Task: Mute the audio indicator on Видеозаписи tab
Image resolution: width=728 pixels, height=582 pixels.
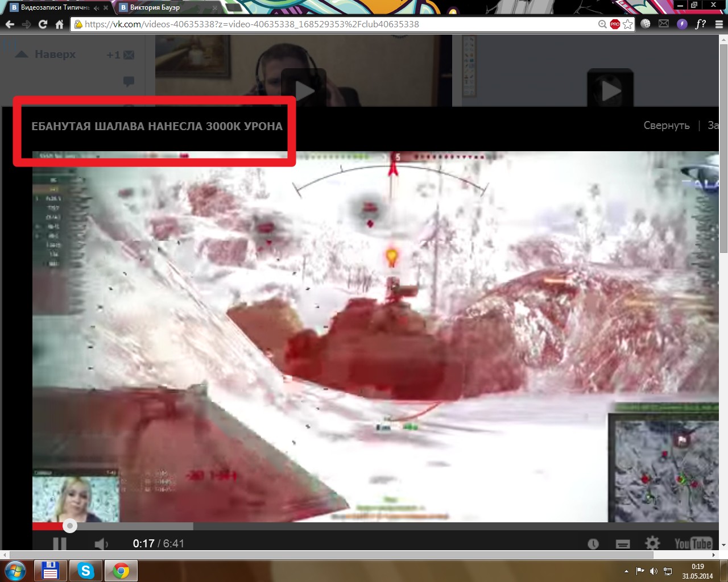Action: click(x=96, y=8)
